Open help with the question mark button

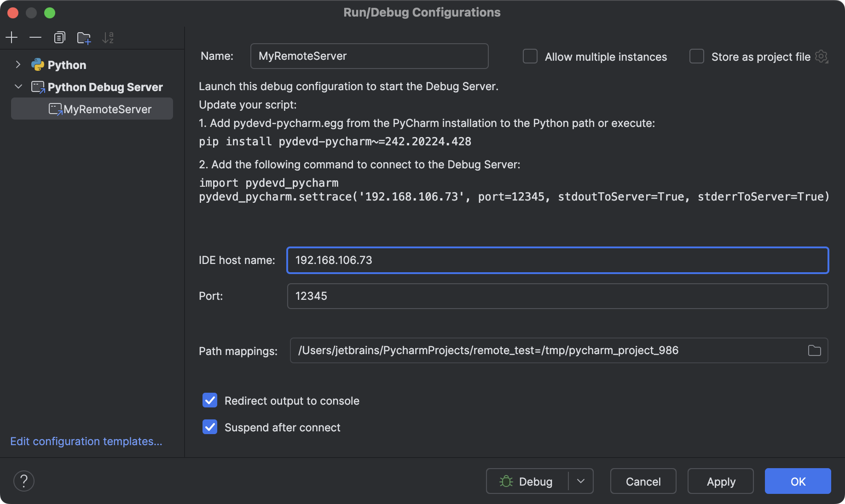click(x=24, y=481)
